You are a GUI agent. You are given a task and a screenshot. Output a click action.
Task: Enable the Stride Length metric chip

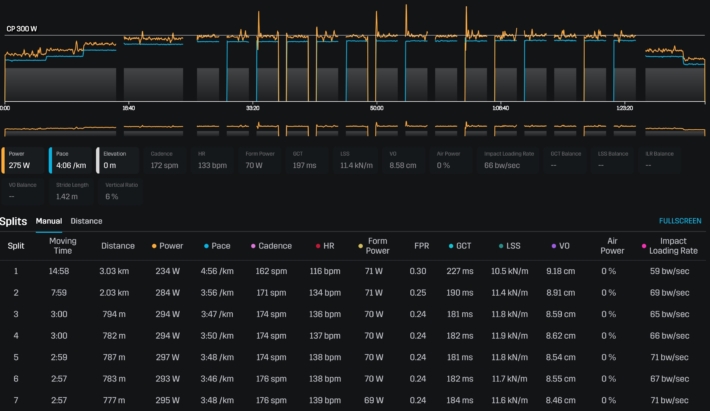tap(72, 190)
